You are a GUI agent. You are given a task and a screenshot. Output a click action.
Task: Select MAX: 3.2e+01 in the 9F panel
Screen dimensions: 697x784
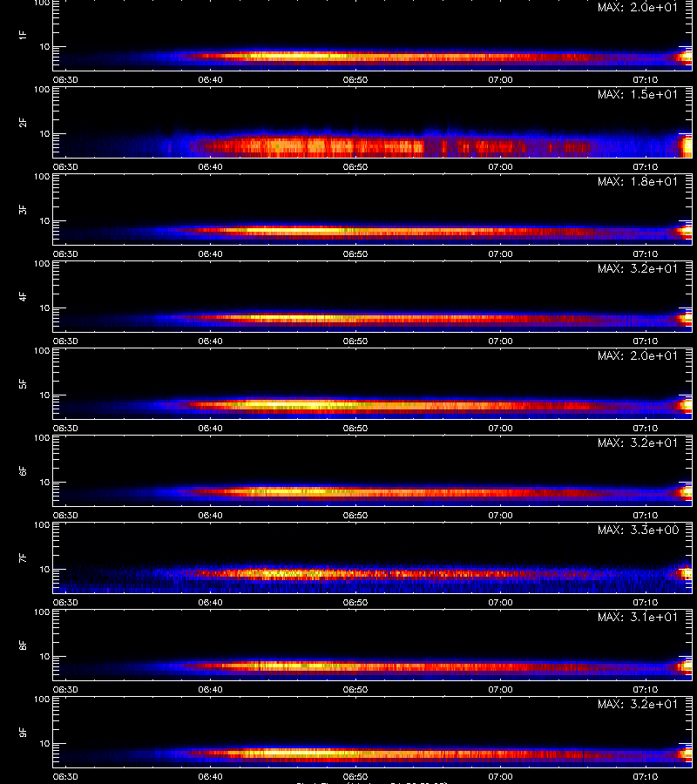coord(638,704)
